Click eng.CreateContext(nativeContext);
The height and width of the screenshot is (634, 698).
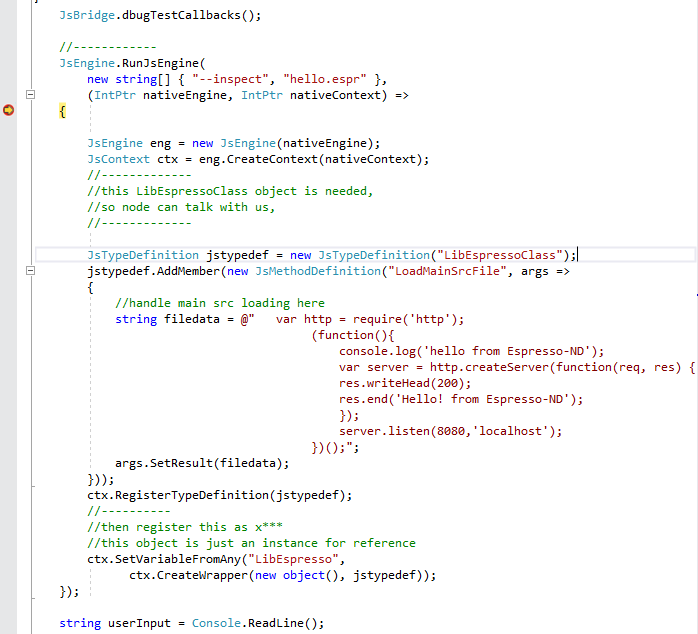[314, 159]
